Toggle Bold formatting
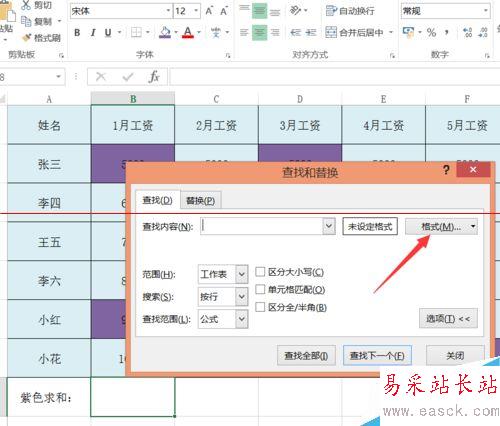Viewport: 500px width, 426px height. tap(77, 33)
